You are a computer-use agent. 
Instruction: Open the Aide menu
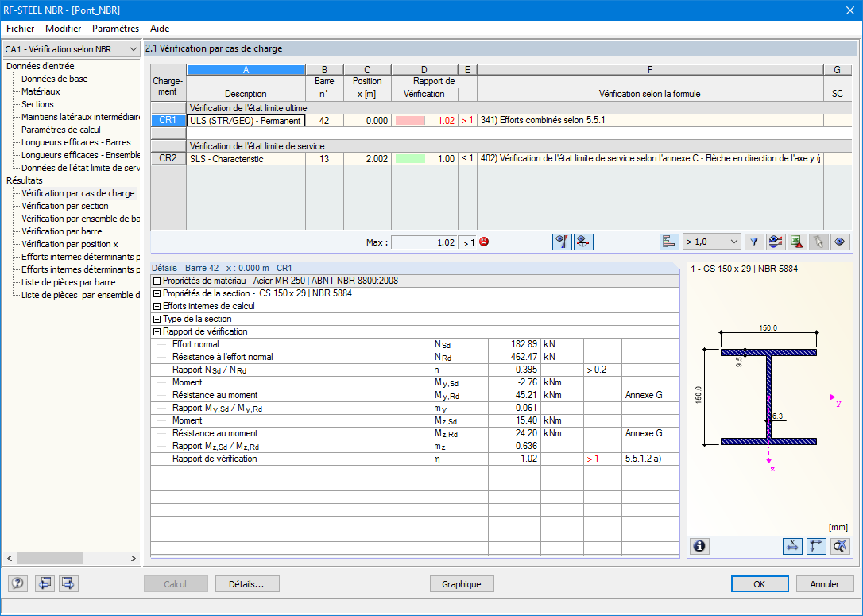pos(160,29)
